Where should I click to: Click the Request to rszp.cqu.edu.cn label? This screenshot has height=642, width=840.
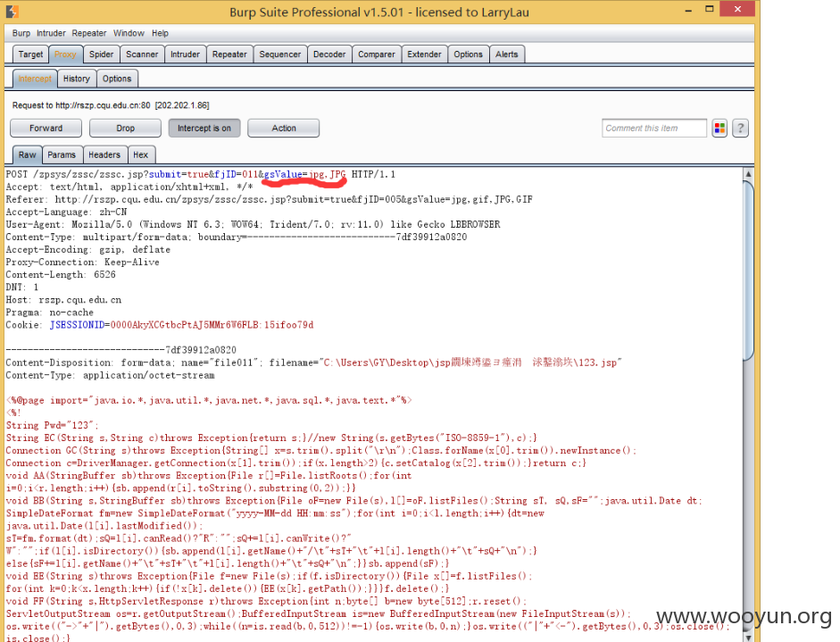pos(111,105)
